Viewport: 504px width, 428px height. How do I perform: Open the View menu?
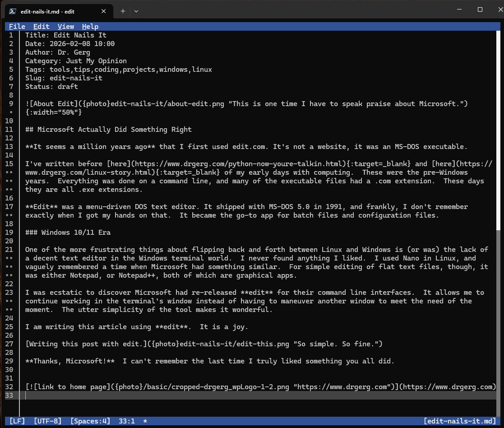(66, 27)
